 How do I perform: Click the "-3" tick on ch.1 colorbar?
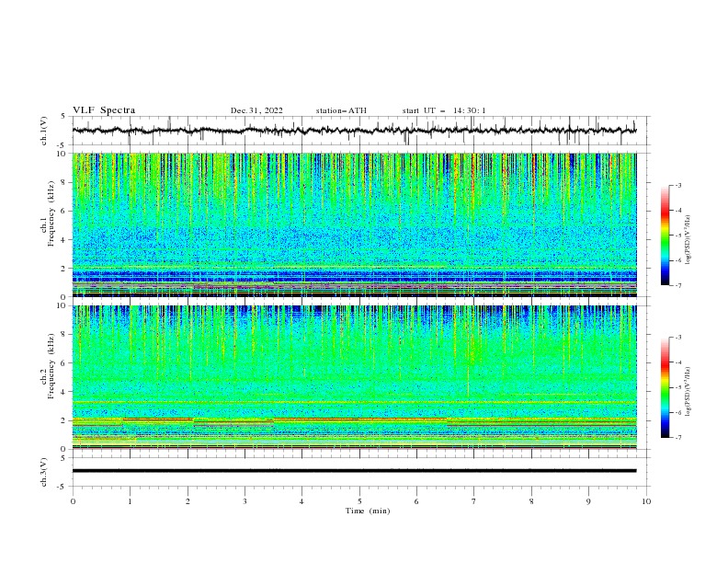tap(677, 186)
